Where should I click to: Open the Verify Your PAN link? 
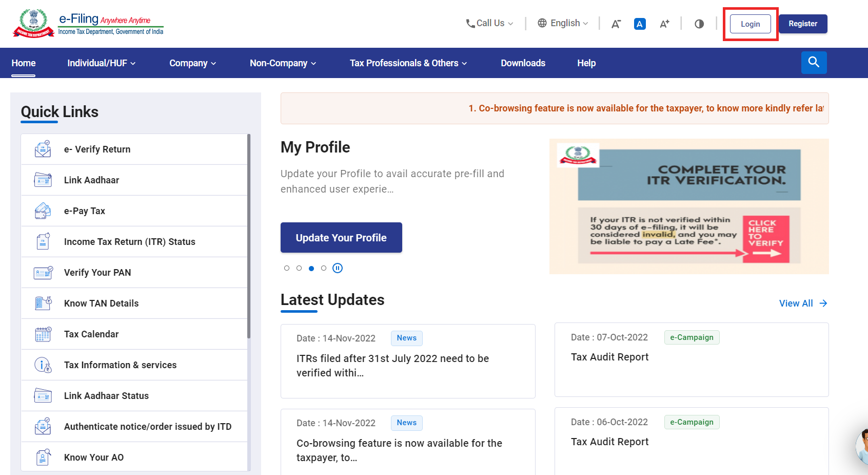(x=134, y=273)
